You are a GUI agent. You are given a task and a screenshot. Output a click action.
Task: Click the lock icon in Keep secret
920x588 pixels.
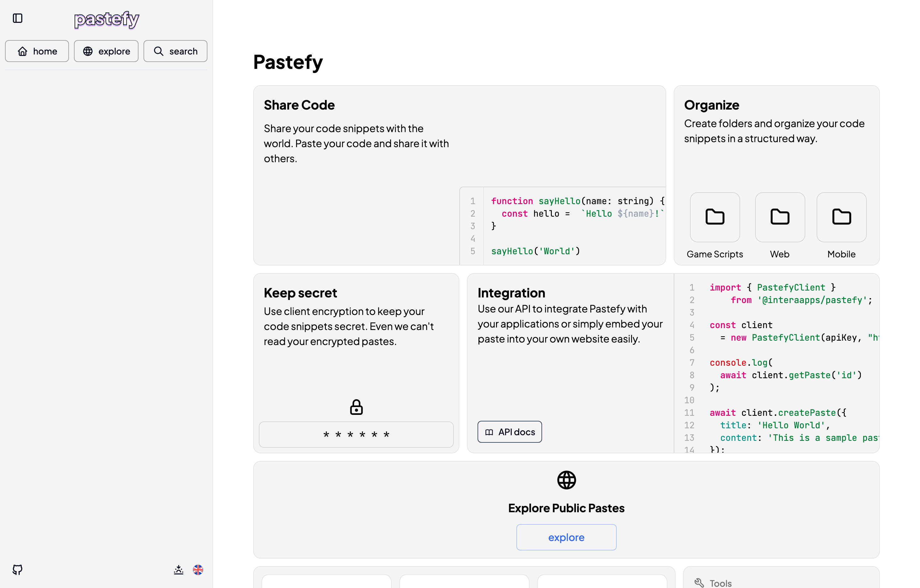tap(356, 407)
